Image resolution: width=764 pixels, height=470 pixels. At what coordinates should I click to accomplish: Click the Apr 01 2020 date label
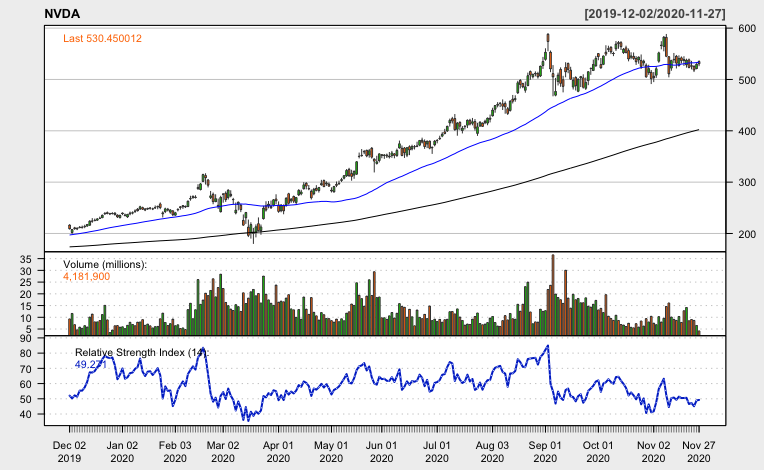click(278, 451)
